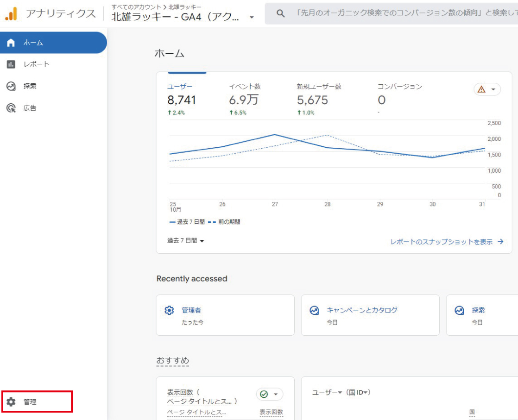
Task: Open the 広告 advertising sidebar item
Action: pyautogui.click(x=53, y=108)
